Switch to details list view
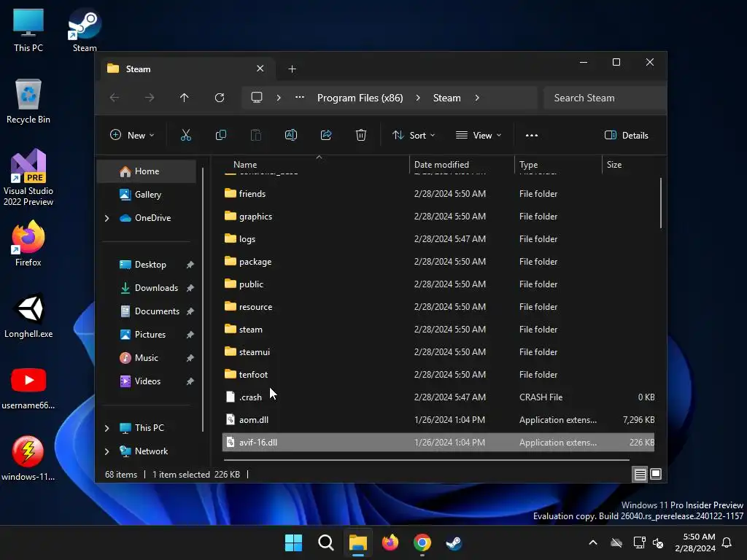This screenshot has width=747, height=560. click(640, 474)
